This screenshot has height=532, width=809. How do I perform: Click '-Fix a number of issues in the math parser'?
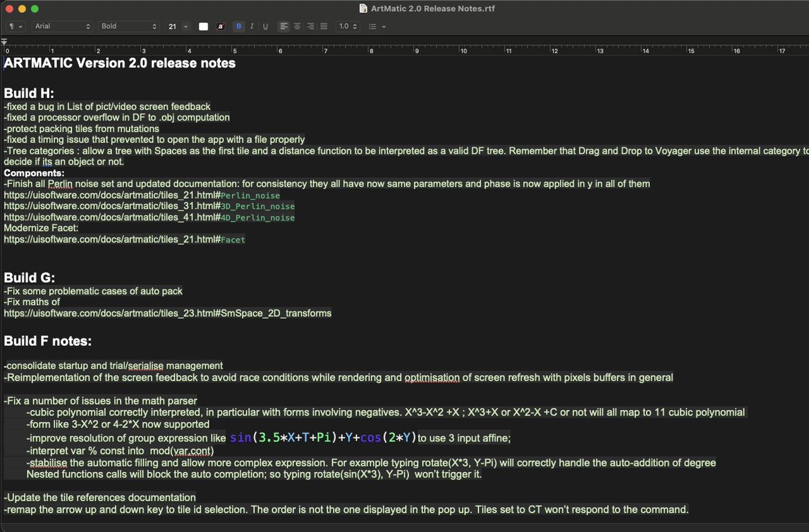point(100,401)
